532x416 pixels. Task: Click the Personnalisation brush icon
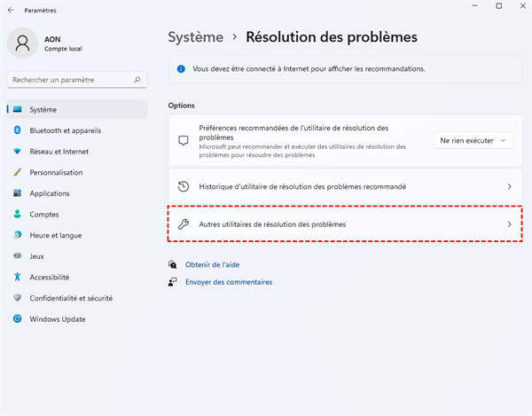coord(17,172)
